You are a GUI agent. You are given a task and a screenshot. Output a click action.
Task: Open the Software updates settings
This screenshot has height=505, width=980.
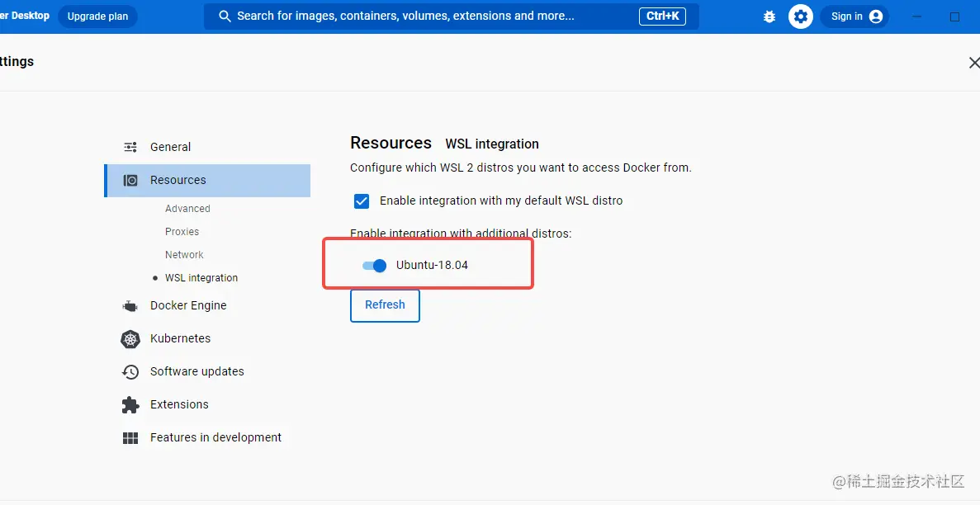tap(196, 372)
